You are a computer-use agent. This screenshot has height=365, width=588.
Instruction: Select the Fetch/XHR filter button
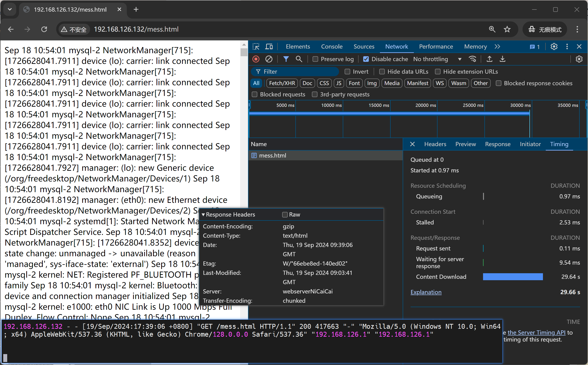click(282, 83)
